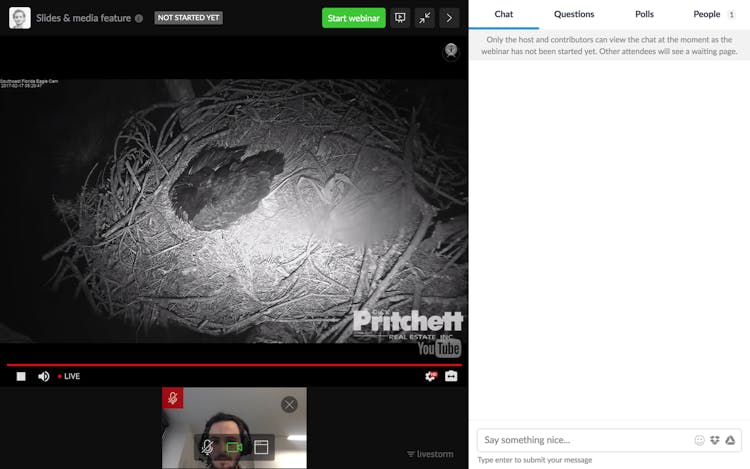Open the Polls tab
The height and width of the screenshot is (469, 750).
[644, 14]
